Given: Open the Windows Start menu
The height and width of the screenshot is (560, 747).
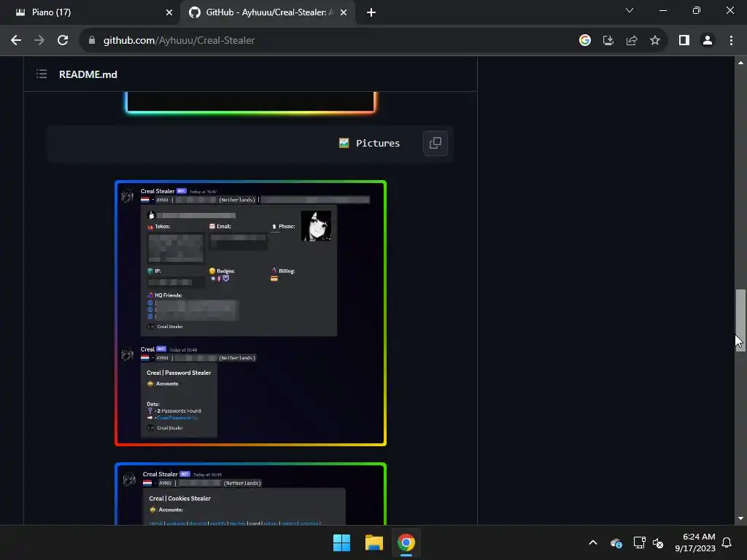Looking at the screenshot, I should point(341,542).
